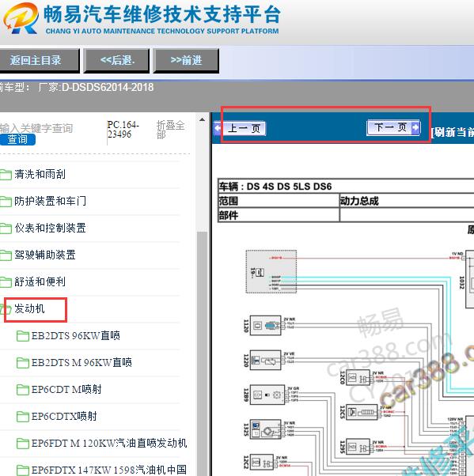Go back using <<后退 button
Viewport: 474px width, 476px height.
[x=116, y=60]
